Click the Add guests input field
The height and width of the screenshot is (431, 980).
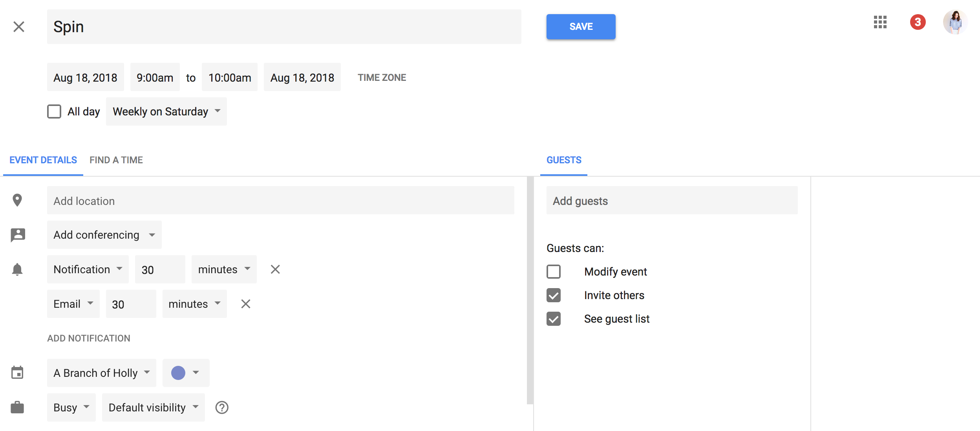coord(672,200)
